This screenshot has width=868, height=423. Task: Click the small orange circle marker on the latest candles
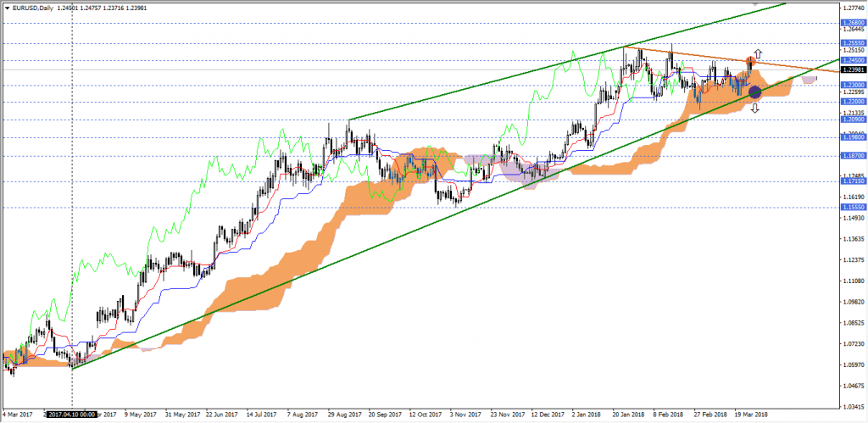point(751,60)
